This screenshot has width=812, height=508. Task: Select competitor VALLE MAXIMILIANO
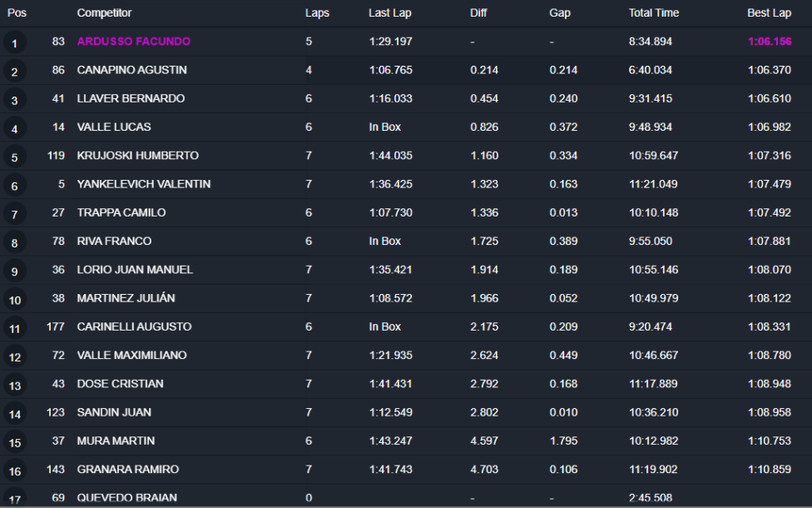click(131, 356)
